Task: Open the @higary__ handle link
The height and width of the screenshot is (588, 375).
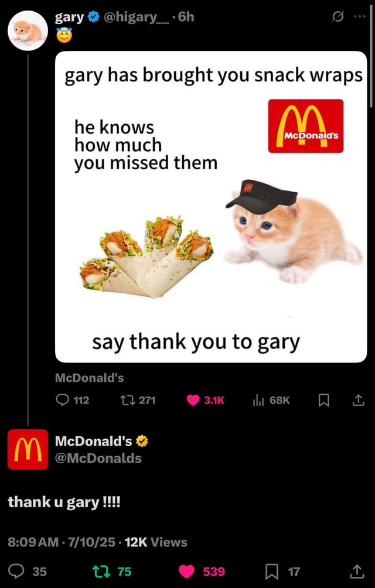Action: (x=138, y=17)
